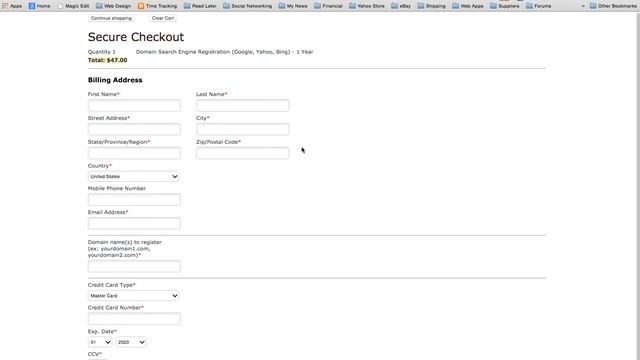Select the Zip/Postal Code field
The image size is (640, 360).
click(x=242, y=153)
